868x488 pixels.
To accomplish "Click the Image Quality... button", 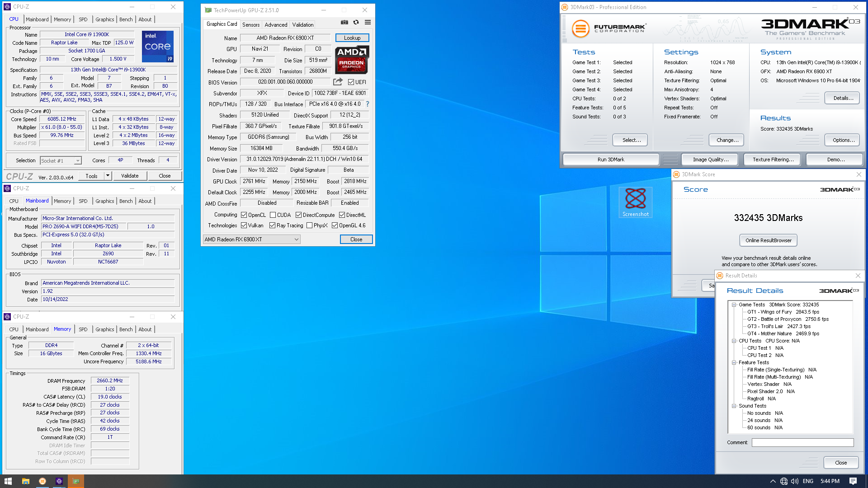I will [711, 160].
